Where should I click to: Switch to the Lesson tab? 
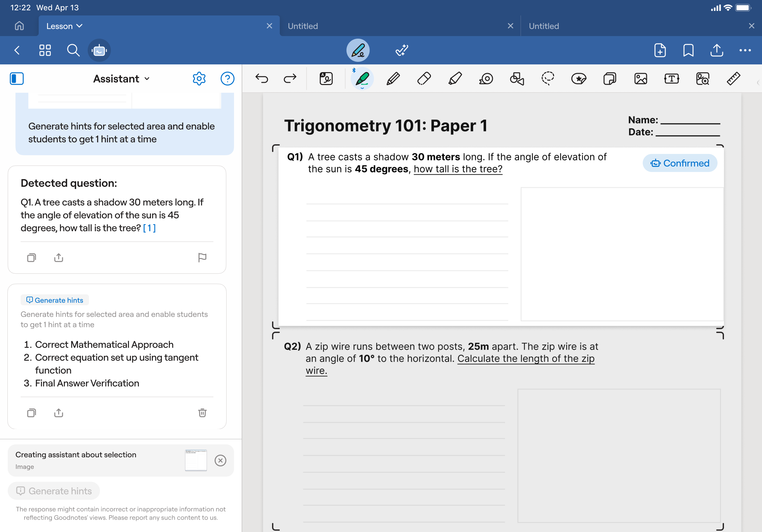59,26
